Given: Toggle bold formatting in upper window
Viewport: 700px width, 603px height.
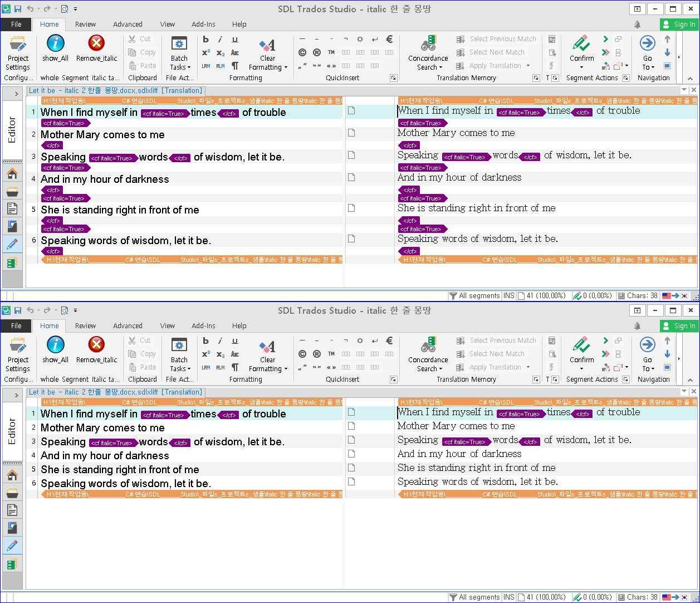Looking at the screenshot, I should pyautogui.click(x=206, y=39).
